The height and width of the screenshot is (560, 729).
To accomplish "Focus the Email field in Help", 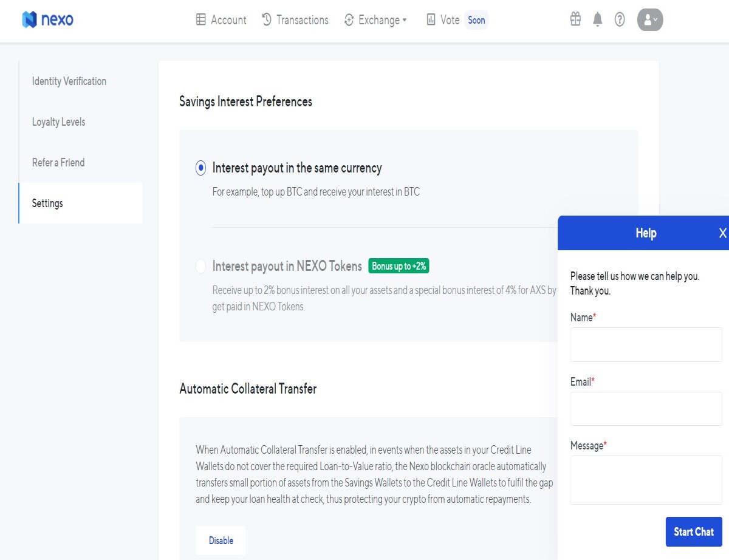I will (x=646, y=409).
